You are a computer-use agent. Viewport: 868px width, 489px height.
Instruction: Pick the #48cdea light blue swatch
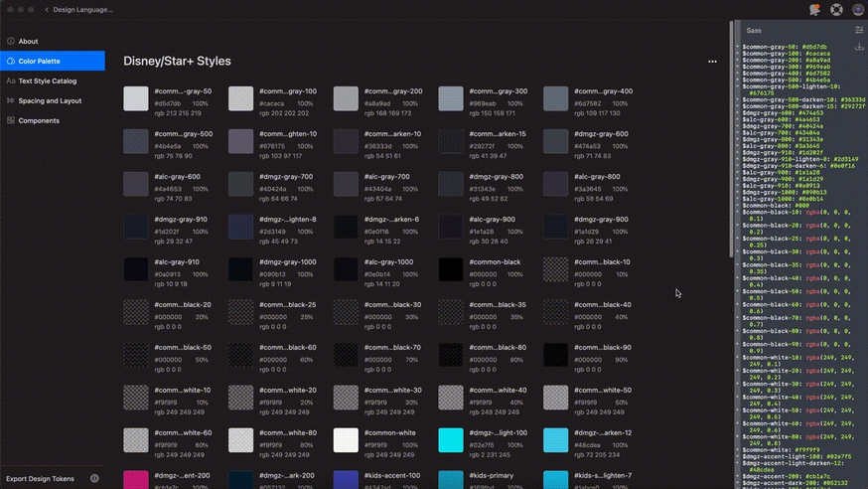click(x=556, y=440)
